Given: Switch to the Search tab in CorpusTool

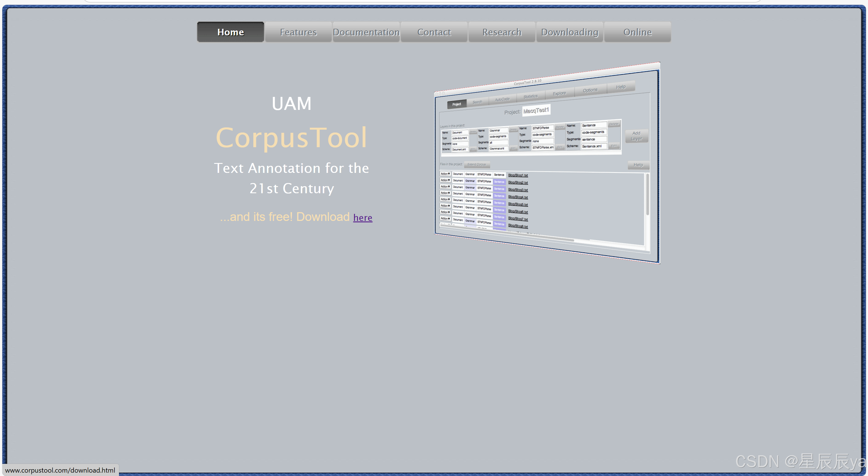Looking at the screenshot, I should pyautogui.click(x=477, y=101).
